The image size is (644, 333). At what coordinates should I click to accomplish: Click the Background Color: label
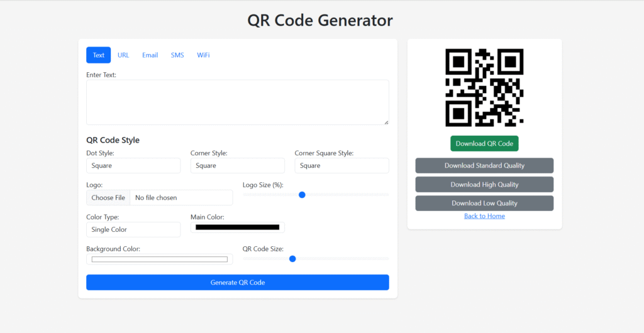tap(113, 249)
